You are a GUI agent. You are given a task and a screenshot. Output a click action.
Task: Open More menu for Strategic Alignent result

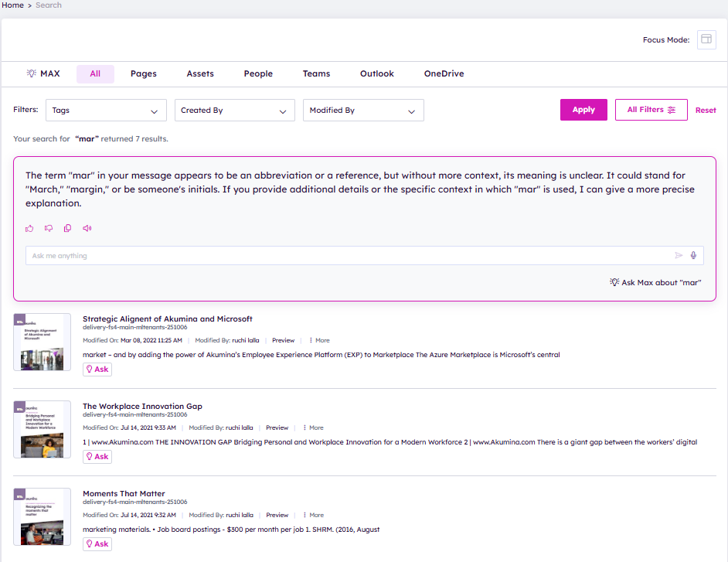click(319, 340)
